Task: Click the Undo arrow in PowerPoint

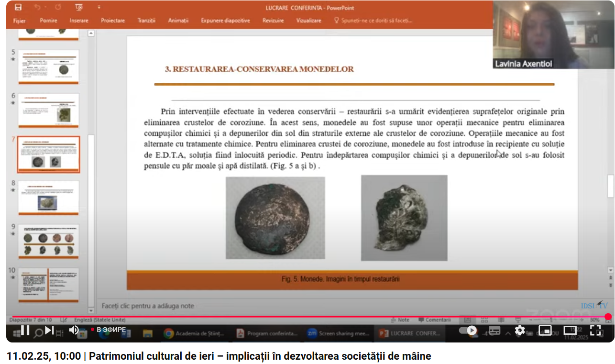Action: pos(37,7)
